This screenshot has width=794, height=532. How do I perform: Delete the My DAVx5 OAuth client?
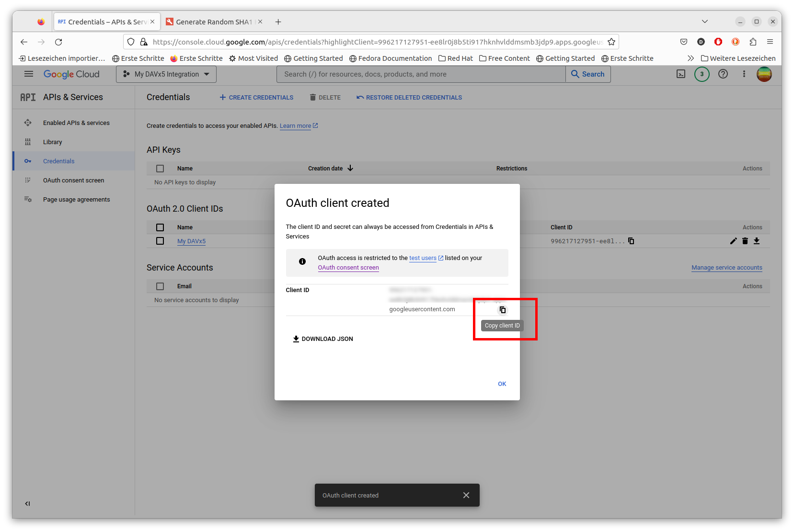[x=745, y=241]
